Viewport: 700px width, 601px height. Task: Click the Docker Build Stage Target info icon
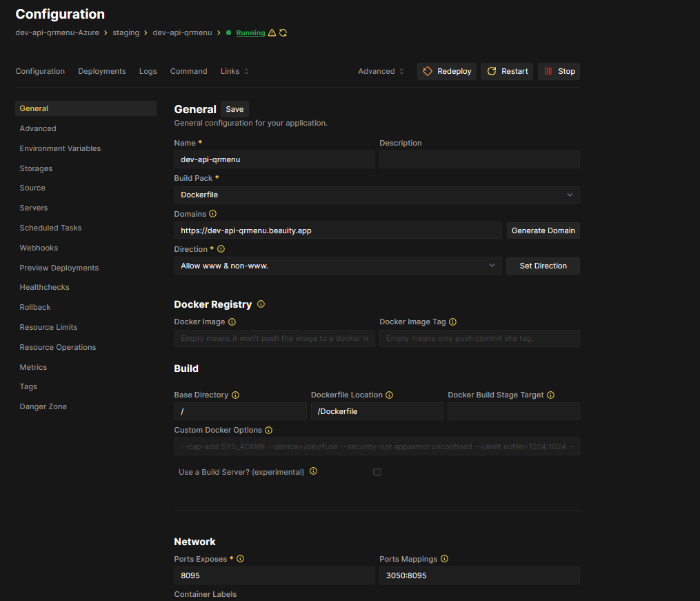[x=551, y=395]
